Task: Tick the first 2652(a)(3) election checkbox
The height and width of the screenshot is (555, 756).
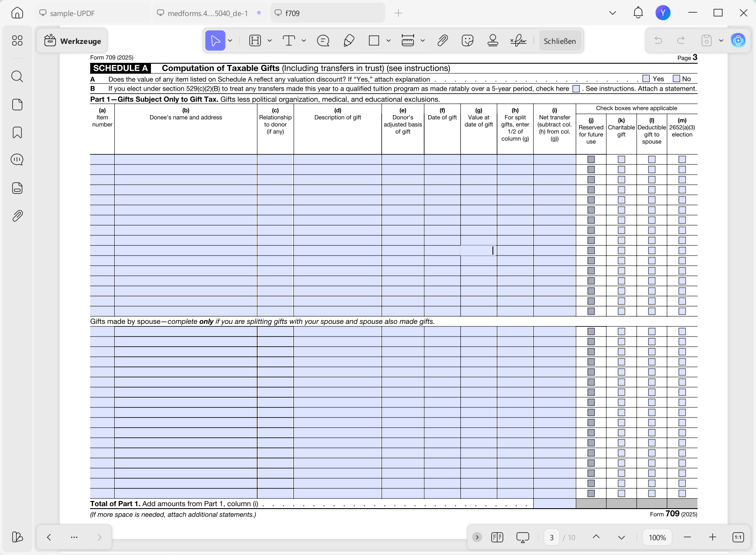Action: pos(682,159)
